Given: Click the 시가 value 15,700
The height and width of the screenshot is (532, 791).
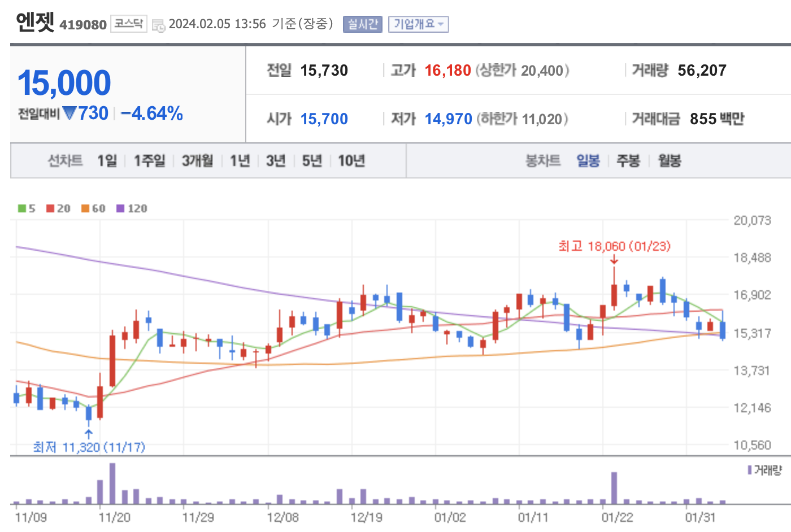Looking at the screenshot, I should coord(324,119).
